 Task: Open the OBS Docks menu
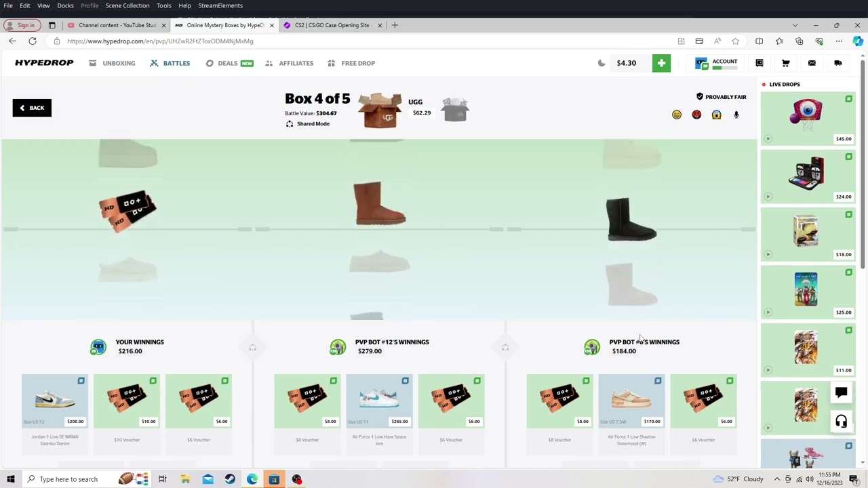(65, 5)
